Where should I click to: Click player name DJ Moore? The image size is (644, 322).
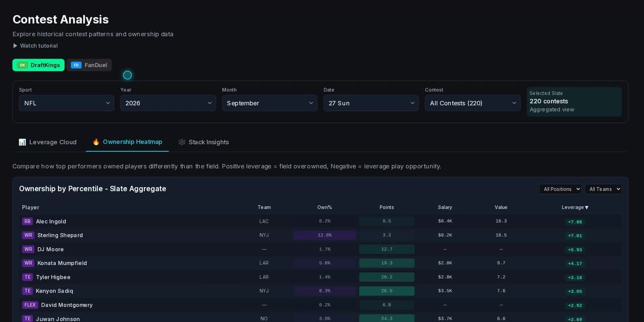coord(50,249)
